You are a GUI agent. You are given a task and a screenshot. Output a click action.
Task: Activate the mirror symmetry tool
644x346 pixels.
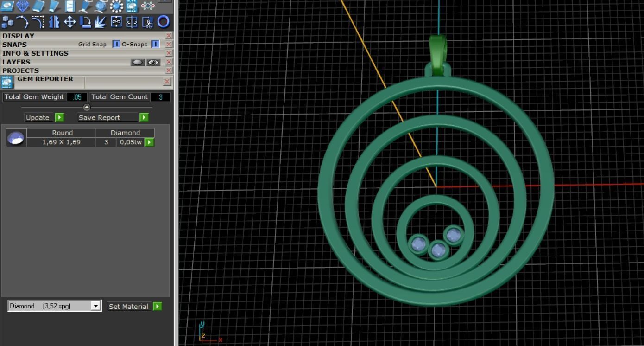point(54,22)
